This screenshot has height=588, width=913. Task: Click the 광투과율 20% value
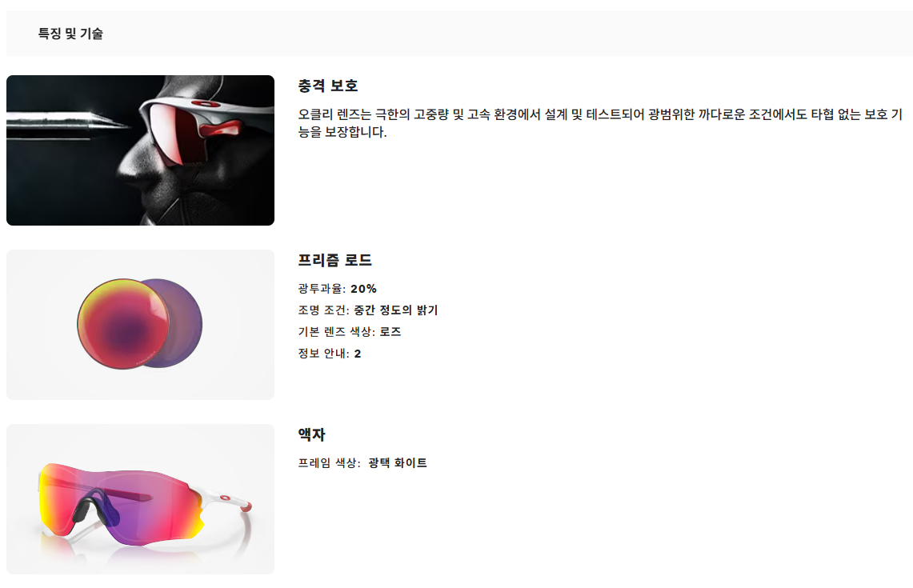(363, 289)
